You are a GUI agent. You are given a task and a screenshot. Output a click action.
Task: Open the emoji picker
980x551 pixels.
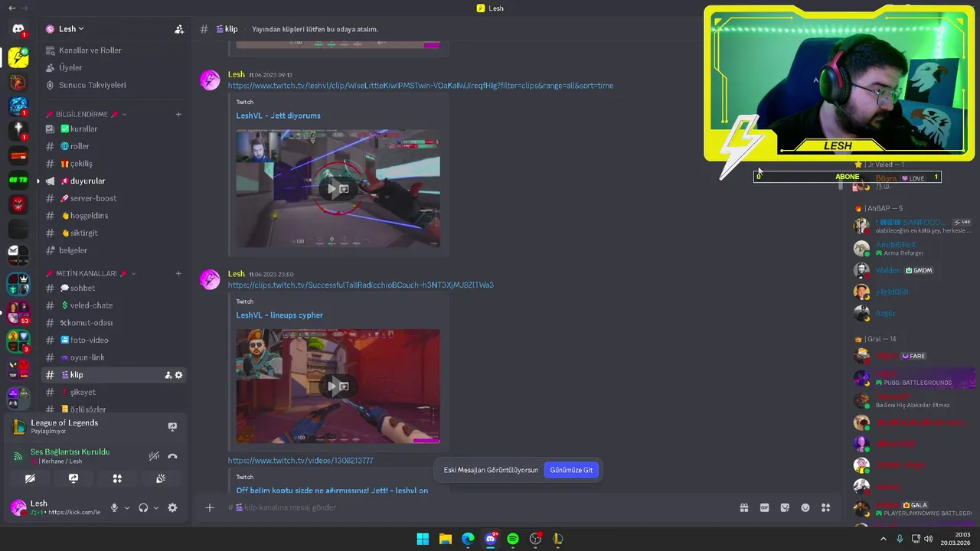[x=805, y=507]
